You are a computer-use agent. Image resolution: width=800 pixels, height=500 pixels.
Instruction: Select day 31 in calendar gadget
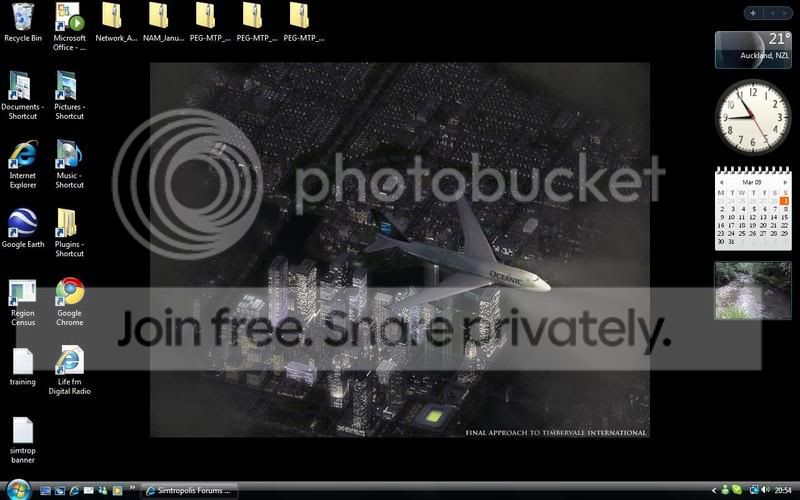731,241
